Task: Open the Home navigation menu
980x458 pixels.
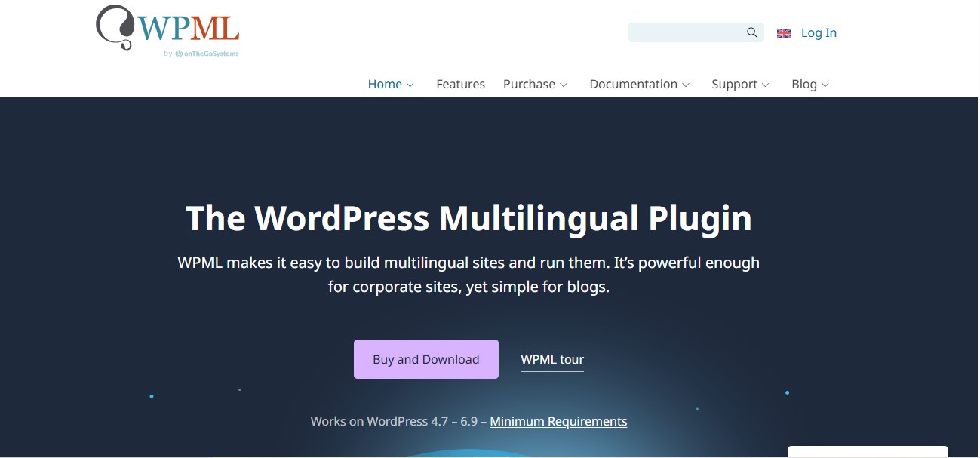Action: tap(384, 84)
